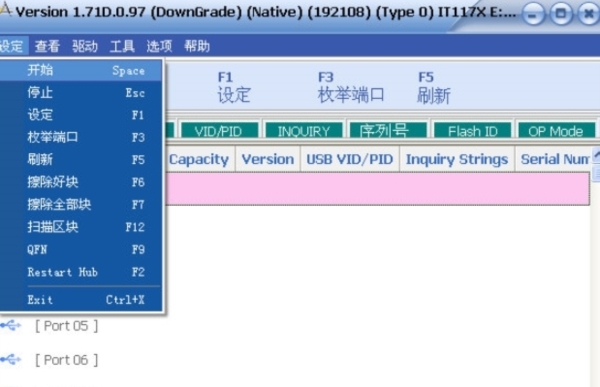Select 设定 F1 entry in dropdown menu

(81, 115)
